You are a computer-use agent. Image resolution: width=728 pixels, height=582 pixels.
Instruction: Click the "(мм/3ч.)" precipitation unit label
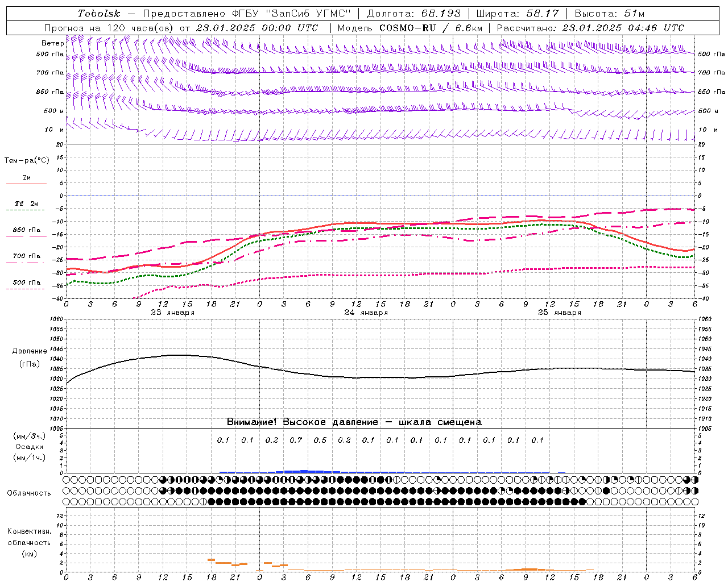pyautogui.click(x=30, y=436)
